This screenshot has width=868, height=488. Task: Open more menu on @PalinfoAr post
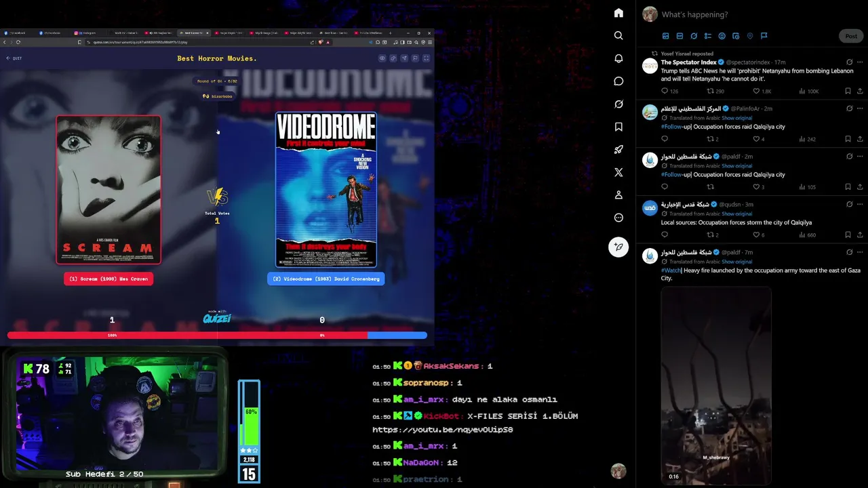[x=861, y=108]
